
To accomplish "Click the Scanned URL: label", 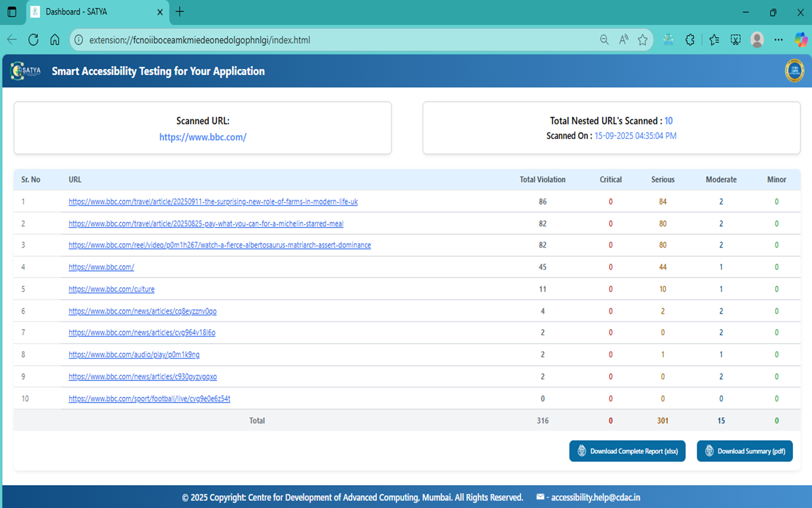I will coord(203,121).
